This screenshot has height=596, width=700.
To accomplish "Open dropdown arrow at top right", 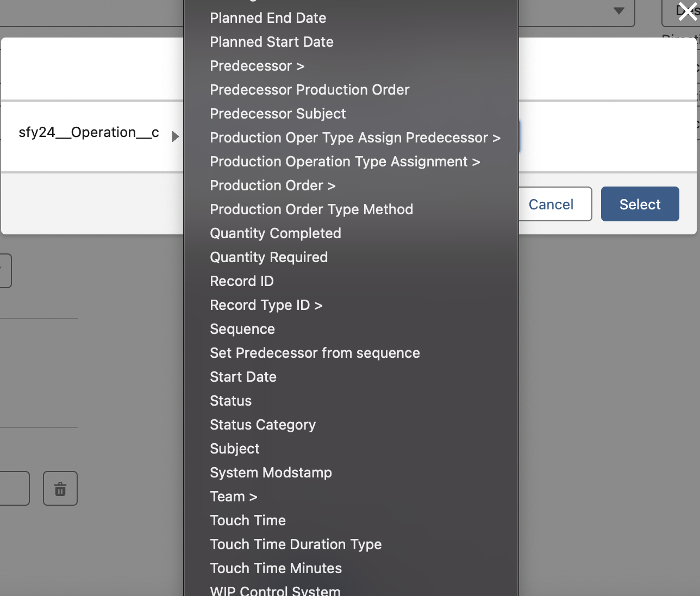I will click(x=618, y=11).
